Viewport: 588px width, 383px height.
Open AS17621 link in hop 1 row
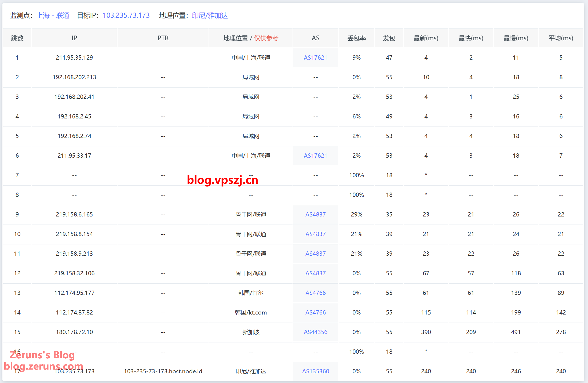pyautogui.click(x=315, y=57)
